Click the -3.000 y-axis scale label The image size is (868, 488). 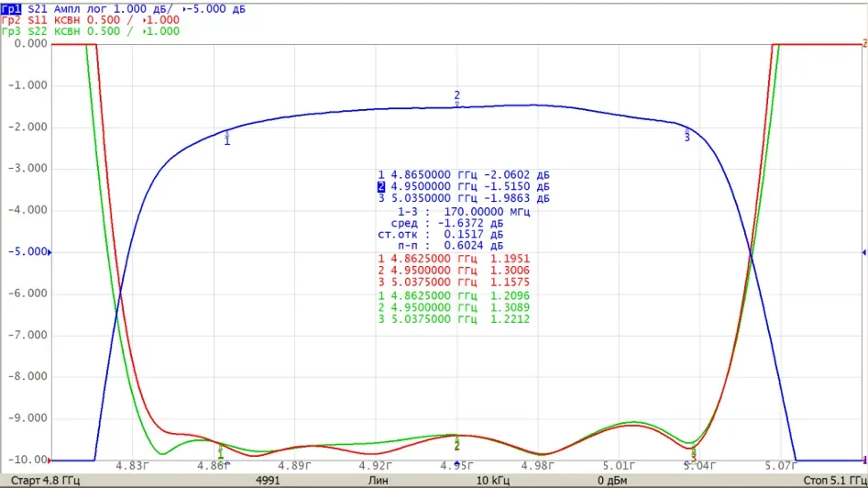(27, 169)
